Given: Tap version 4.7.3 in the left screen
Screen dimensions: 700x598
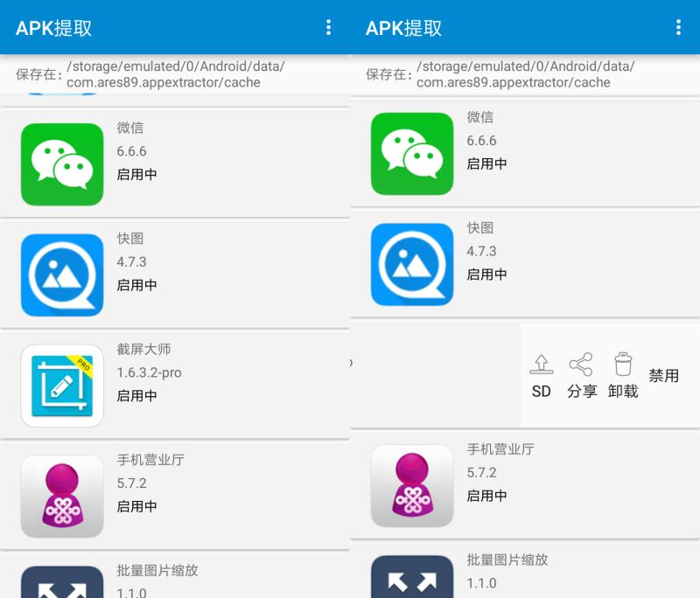Looking at the screenshot, I should pos(132,261).
